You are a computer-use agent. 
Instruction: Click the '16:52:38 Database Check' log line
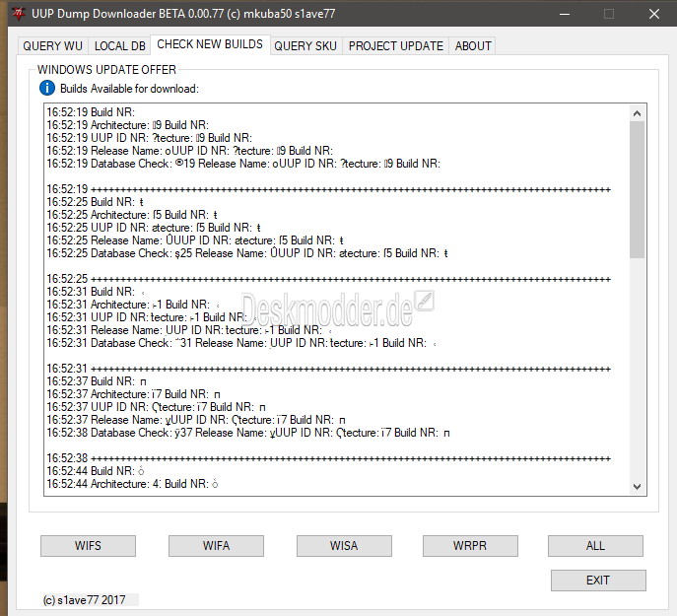point(248,433)
